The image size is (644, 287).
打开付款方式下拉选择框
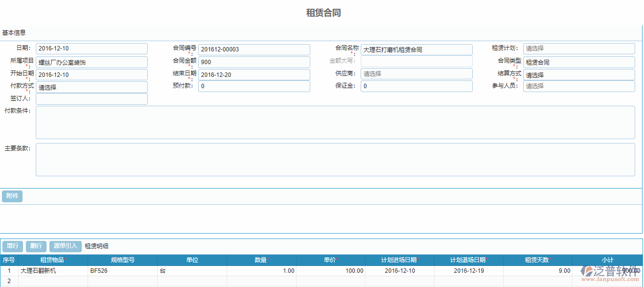pyautogui.click(x=92, y=87)
